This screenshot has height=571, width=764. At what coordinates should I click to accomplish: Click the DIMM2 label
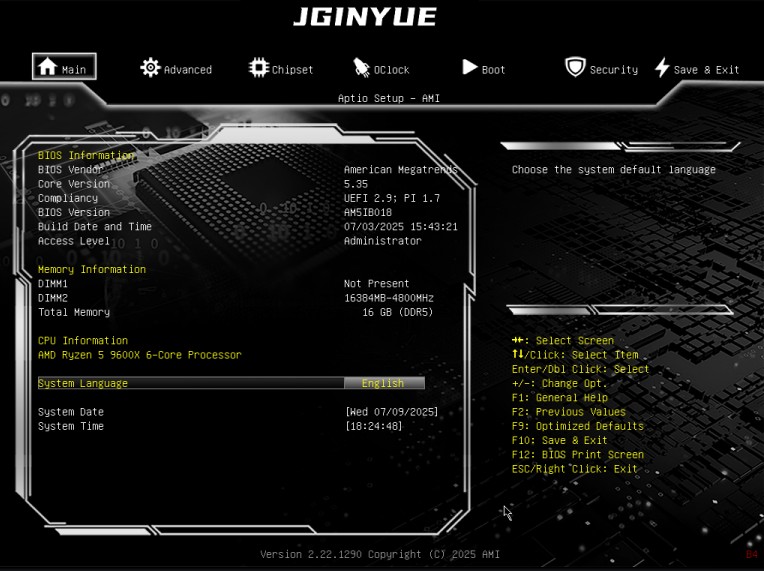[53, 298]
